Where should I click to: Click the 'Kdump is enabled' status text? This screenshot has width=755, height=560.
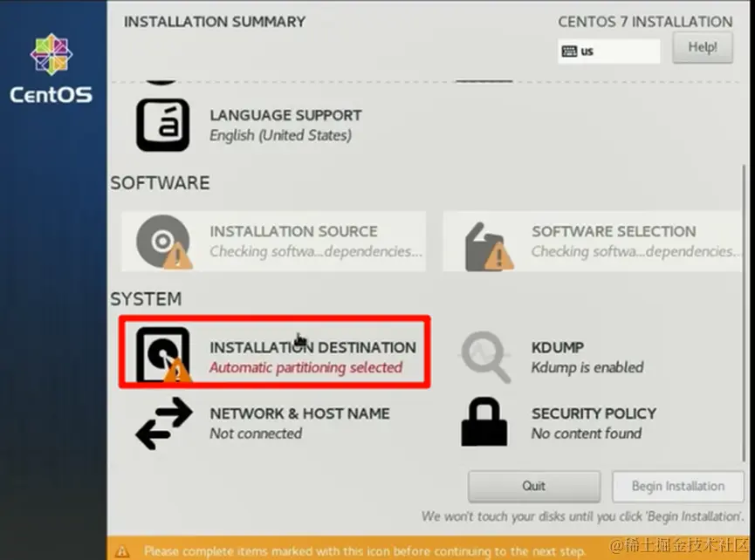(x=587, y=367)
